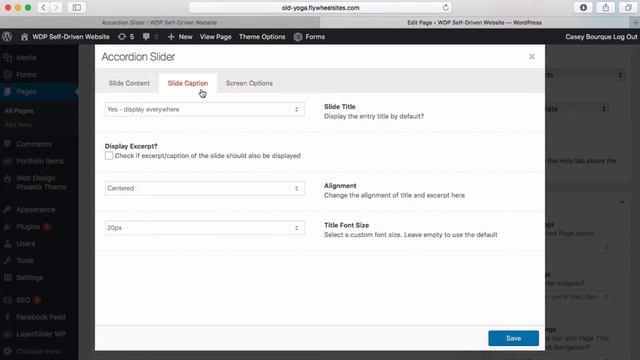
Task: Click the Safari address bar
Action: click(320, 7)
